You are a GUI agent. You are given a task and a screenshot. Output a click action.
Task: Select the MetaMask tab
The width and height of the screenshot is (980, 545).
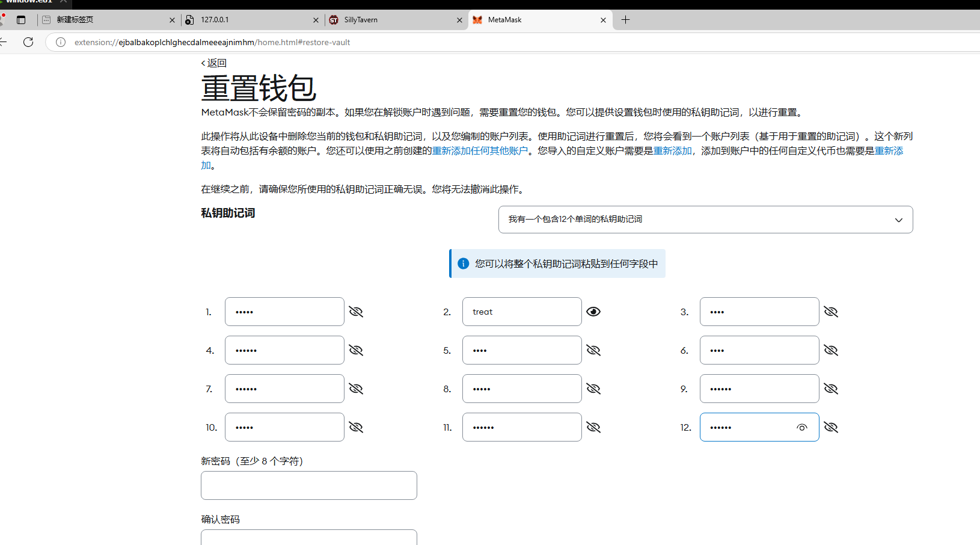pos(539,20)
